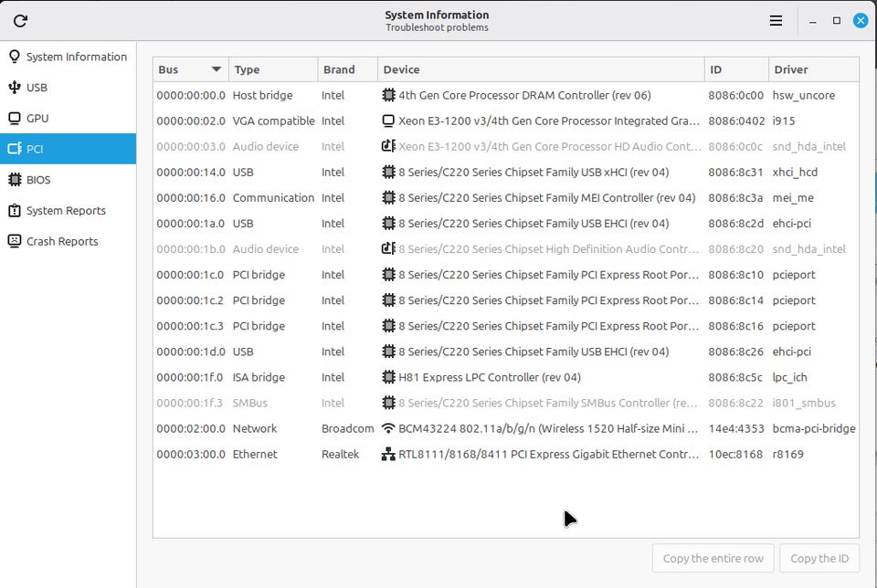The image size is (877, 588).
Task: Click the Copy the ID button
Action: coord(819,559)
